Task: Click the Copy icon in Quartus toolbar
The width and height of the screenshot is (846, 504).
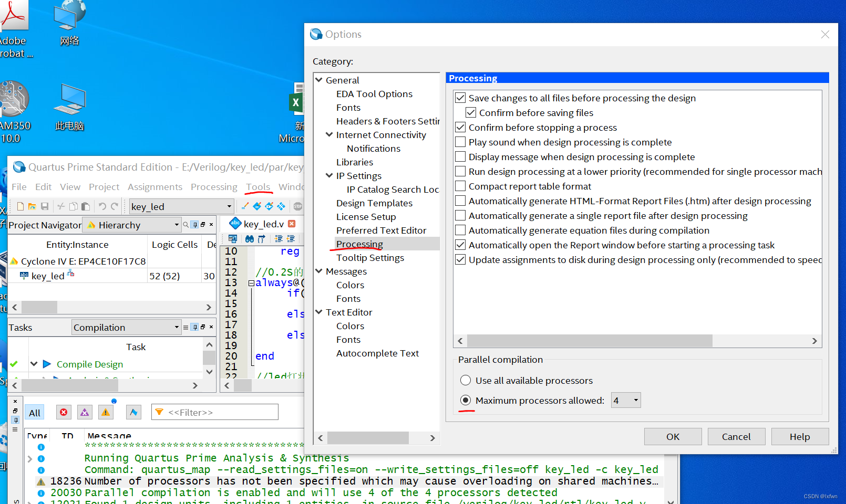Action: tap(74, 206)
